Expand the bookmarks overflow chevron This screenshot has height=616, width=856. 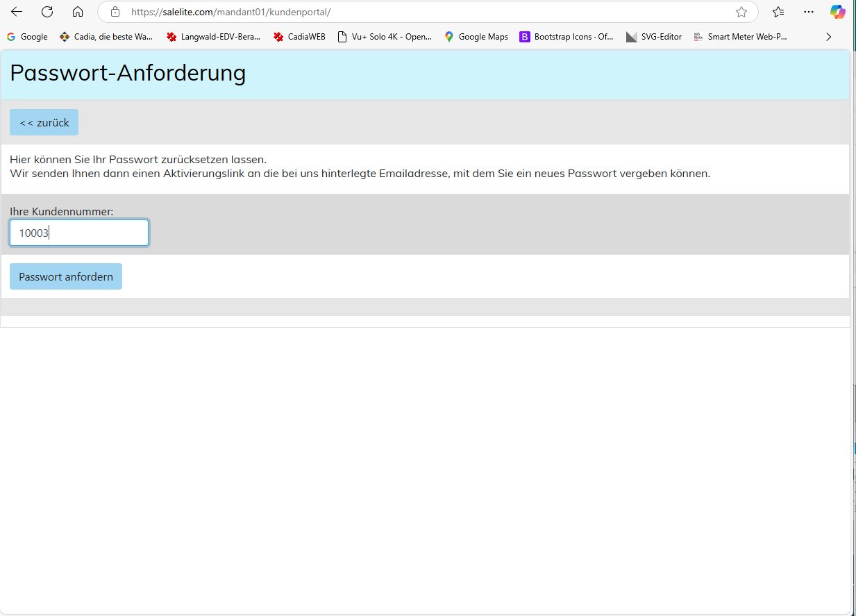(x=828, y=37)
